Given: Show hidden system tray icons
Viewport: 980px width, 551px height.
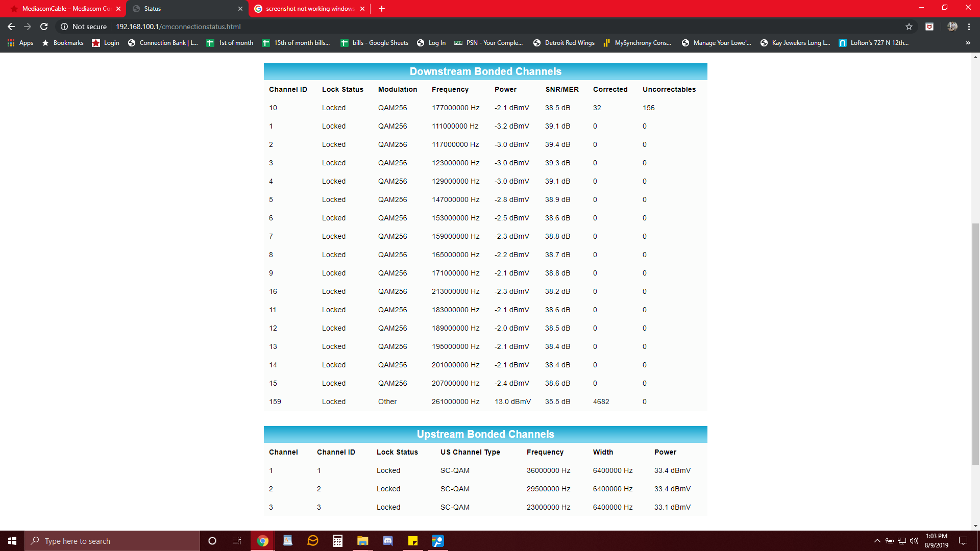Looking at the screenshot, I should pos(877,541).
